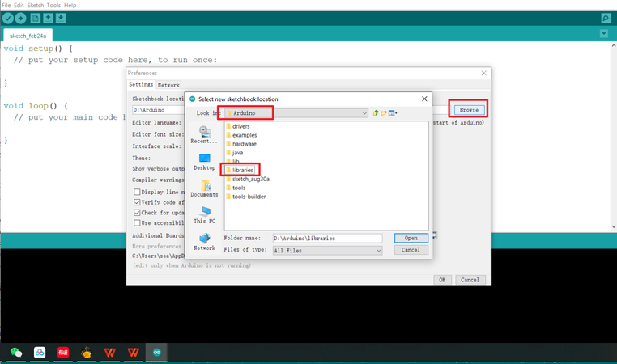
Task: Select the sketch_feb24a tab
Action: coord(28,36)
